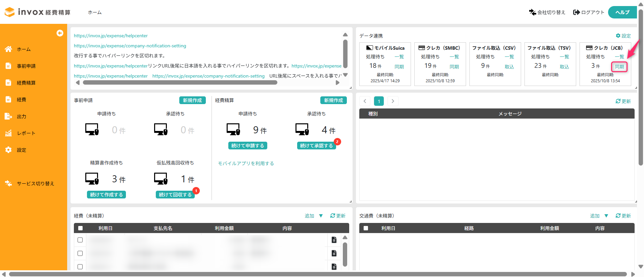Expand the transportation add dropdown arrow
This screenshot has width=644, height=277.
pyautogui.click(x=606, y=216)
